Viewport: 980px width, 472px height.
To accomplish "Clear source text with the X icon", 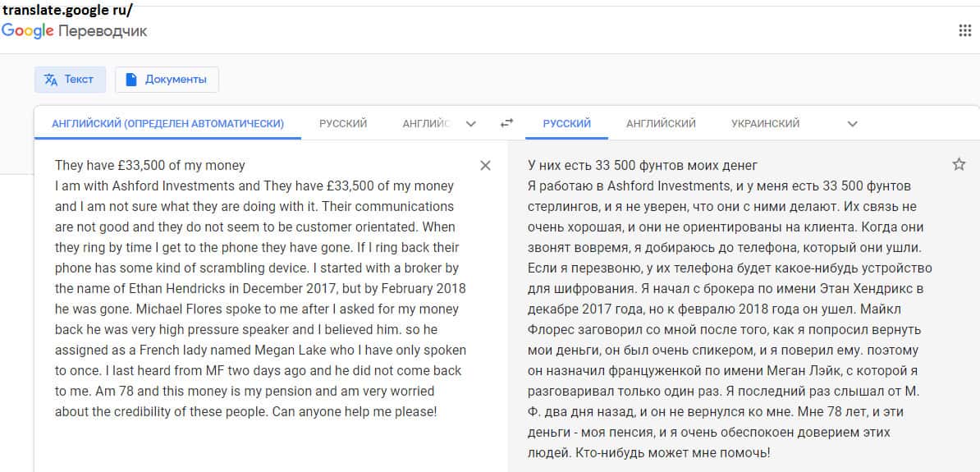I will pyautogui.click(x=485, y=166).
